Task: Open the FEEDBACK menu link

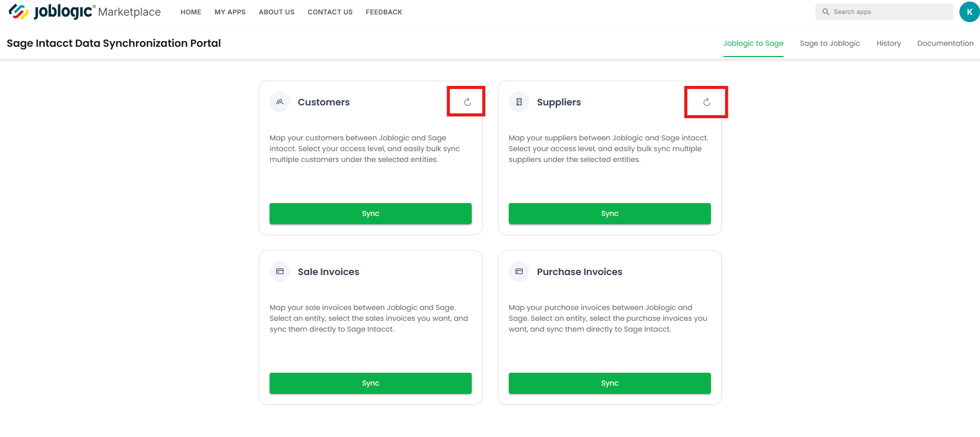Action: 384,12
